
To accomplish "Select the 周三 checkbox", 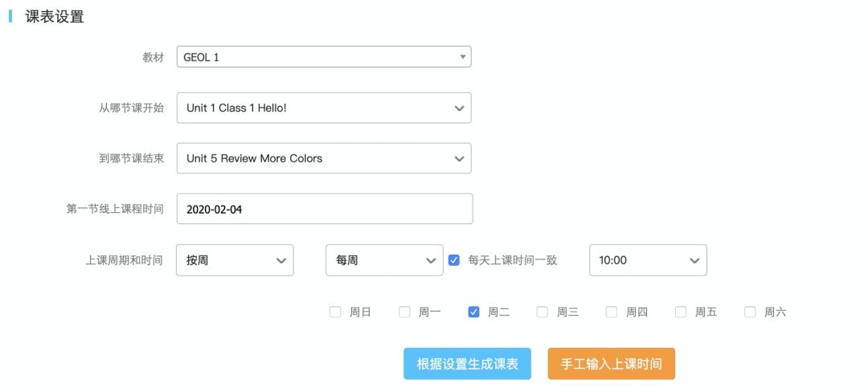I will pos(542,312).
